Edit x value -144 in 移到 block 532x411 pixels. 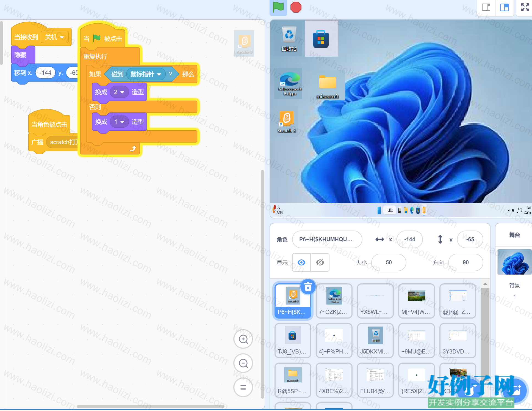click(45, 73)
